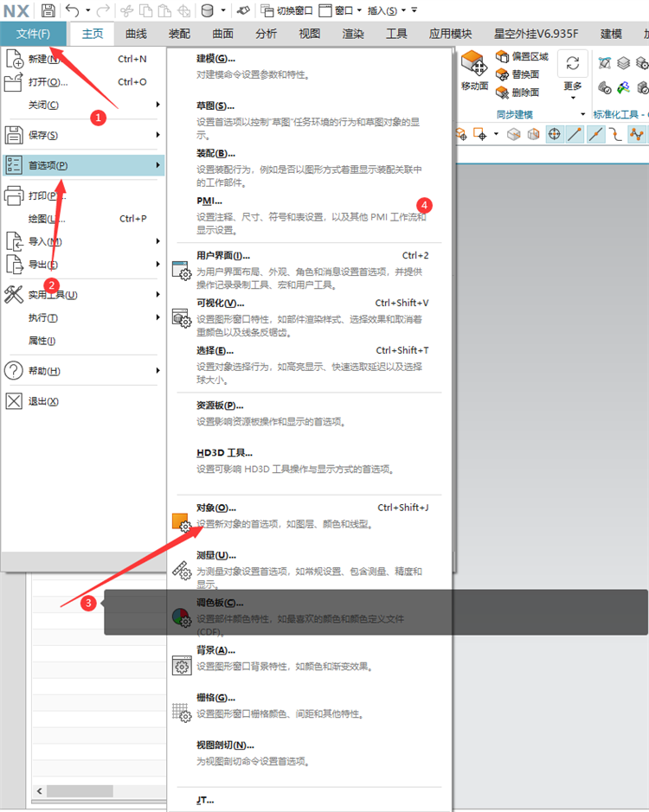Click the 删除面 (Delete Face) icon

502,93
